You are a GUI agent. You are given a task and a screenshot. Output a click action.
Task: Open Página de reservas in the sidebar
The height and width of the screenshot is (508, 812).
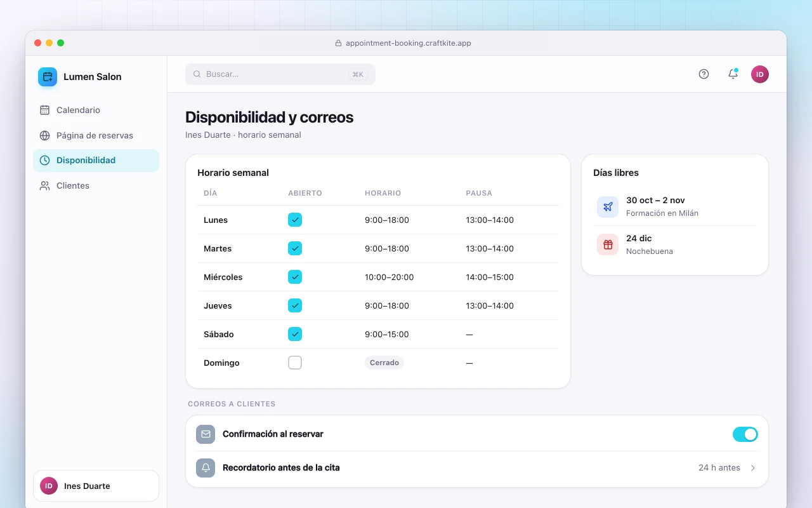96,135
